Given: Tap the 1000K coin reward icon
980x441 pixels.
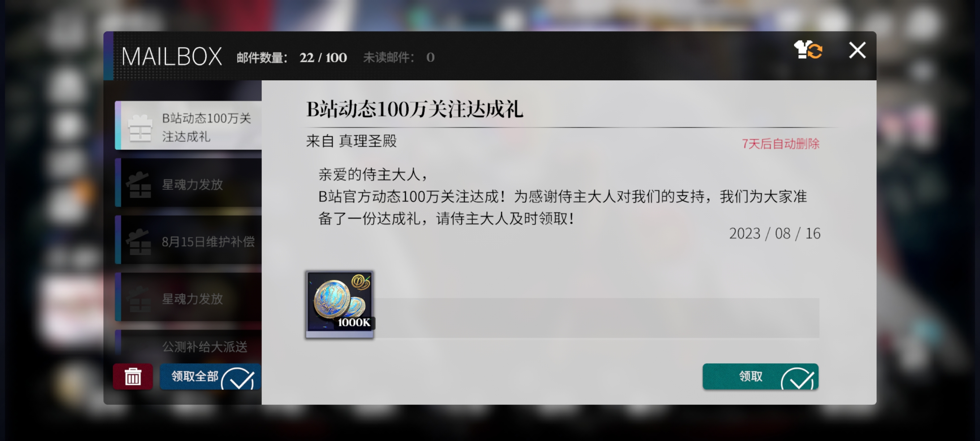Looking at the screenshot, I should (339, 304).
